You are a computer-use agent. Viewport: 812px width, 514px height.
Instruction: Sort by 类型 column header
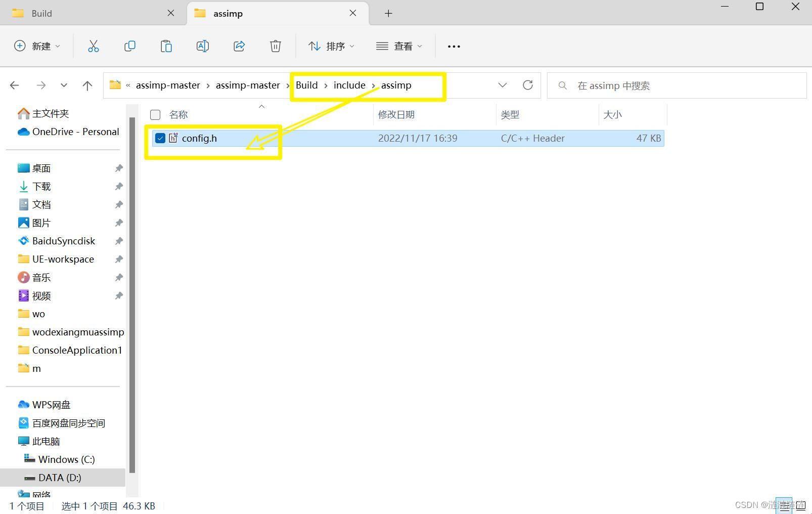tap(510, 115)
